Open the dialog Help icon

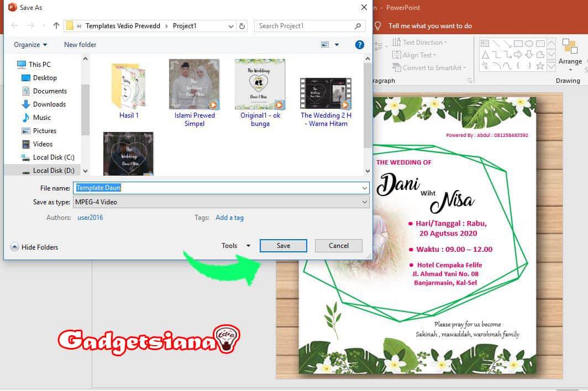coord(359,45)
